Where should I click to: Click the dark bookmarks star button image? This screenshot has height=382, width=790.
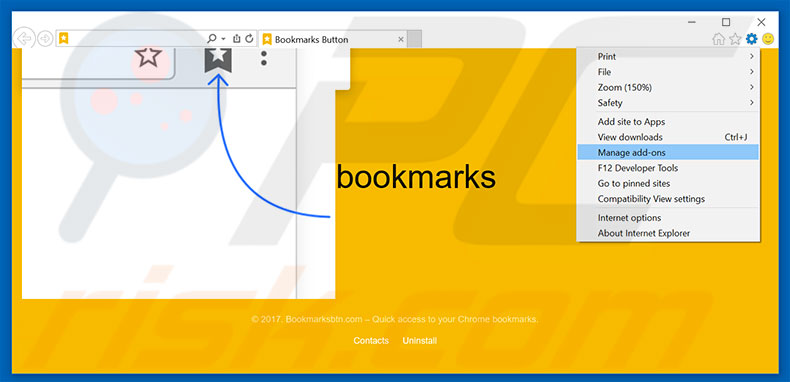click(218, 59)
